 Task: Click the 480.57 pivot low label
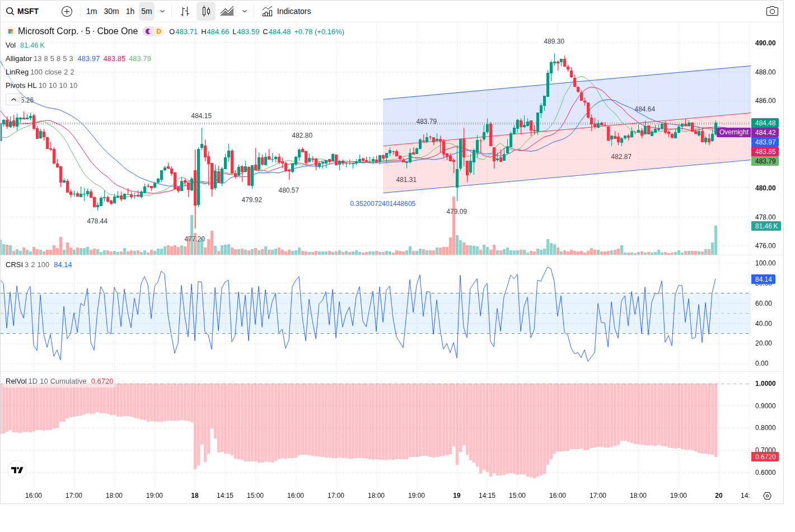click(288, 190)
